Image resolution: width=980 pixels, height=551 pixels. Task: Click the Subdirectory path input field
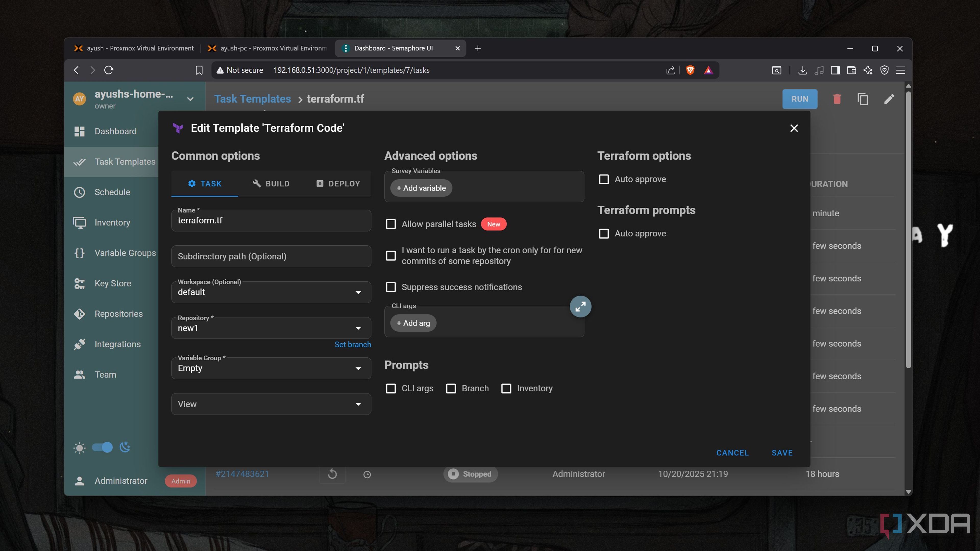[x=271, y=256]
